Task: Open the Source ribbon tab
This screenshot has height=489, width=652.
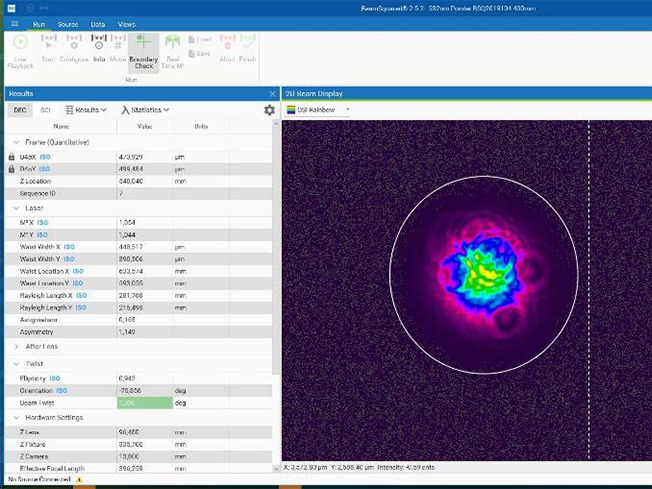Action: [68, 23]
